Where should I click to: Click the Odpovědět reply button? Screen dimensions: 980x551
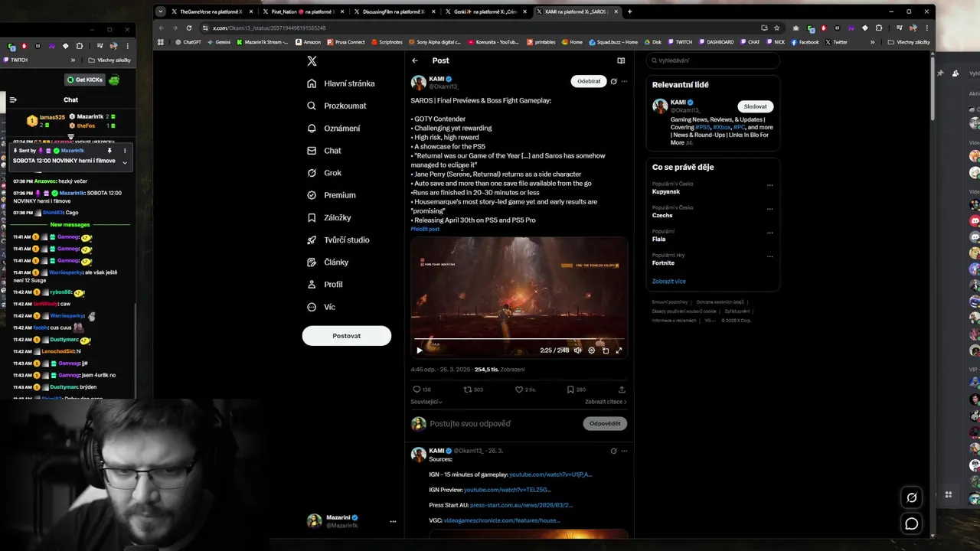click(x=605, y=423)
